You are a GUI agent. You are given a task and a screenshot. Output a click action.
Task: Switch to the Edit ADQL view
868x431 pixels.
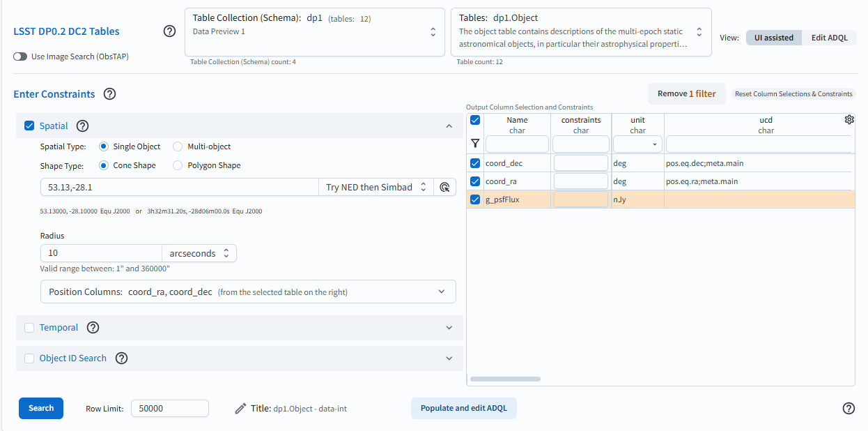pos(829,38)
